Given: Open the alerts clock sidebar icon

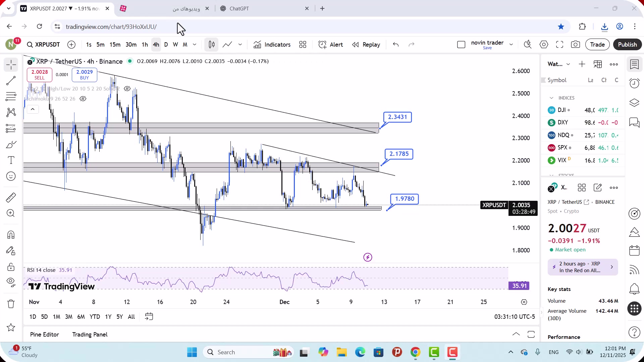Looking at the screenshot, I should [x=634, y=83].
